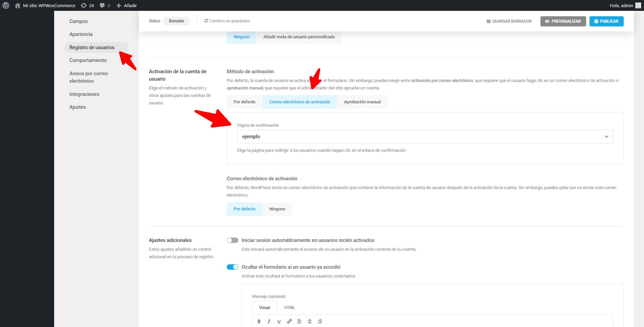The height and width of the screenshot is (327, 644).
Task: Apply italic in the message editor
Action: pos(269,321)
